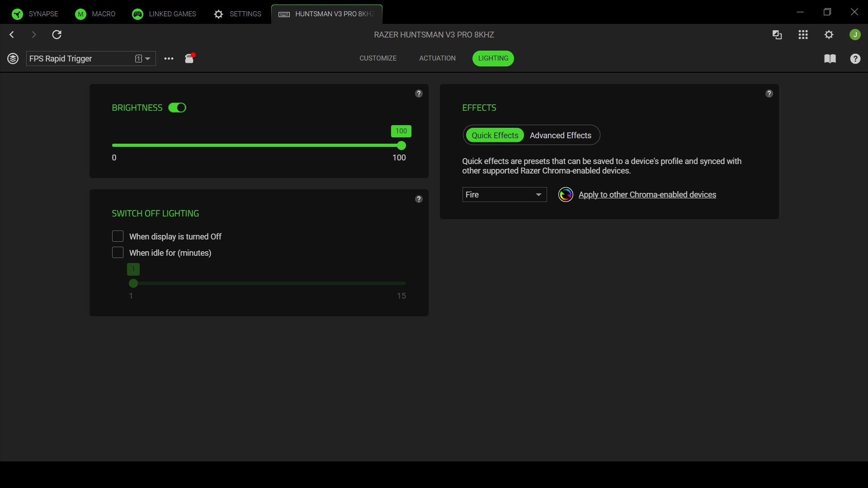The width and height of the screenshot is (868, 488).
Task: Open the Fire quick effect dropdown
Action: (x=504, y=194)
